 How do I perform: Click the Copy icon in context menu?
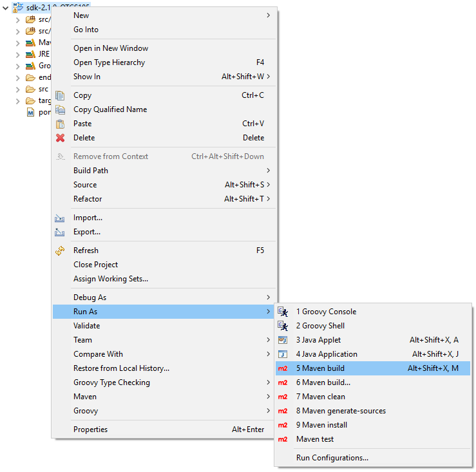pos(61,95)
